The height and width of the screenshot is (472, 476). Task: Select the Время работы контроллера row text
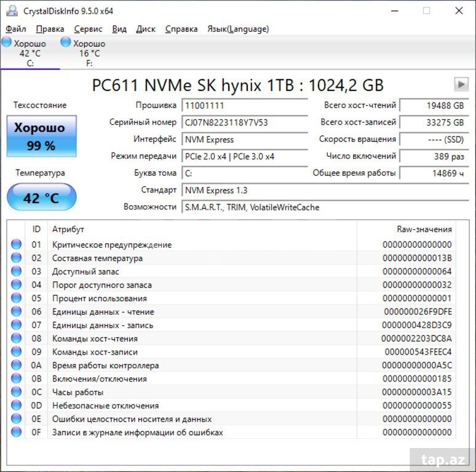click(105, 365)
